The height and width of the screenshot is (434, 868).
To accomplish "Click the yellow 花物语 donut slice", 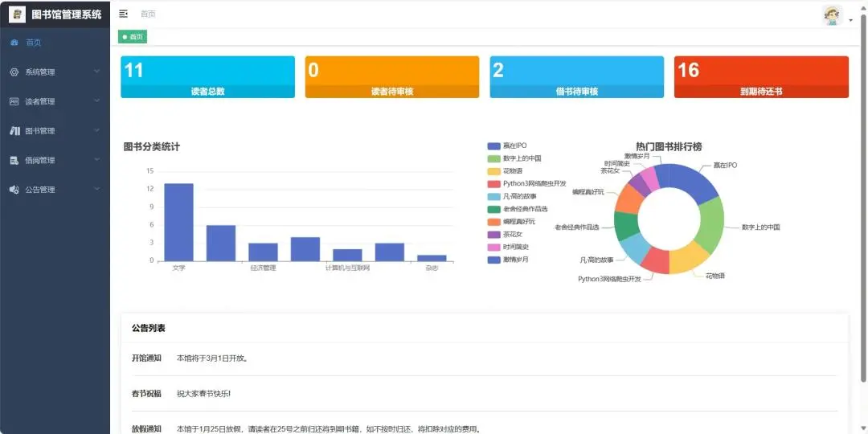I will tap(688, 259).
